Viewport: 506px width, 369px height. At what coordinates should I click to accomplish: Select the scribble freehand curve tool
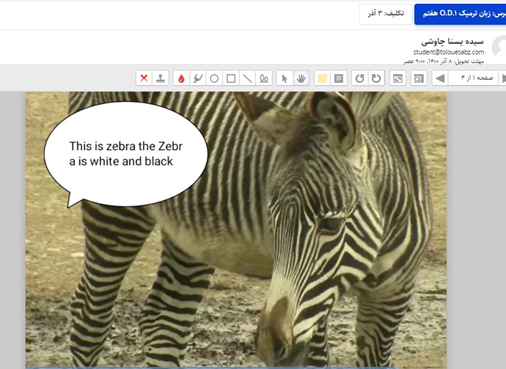coord(264,78)
